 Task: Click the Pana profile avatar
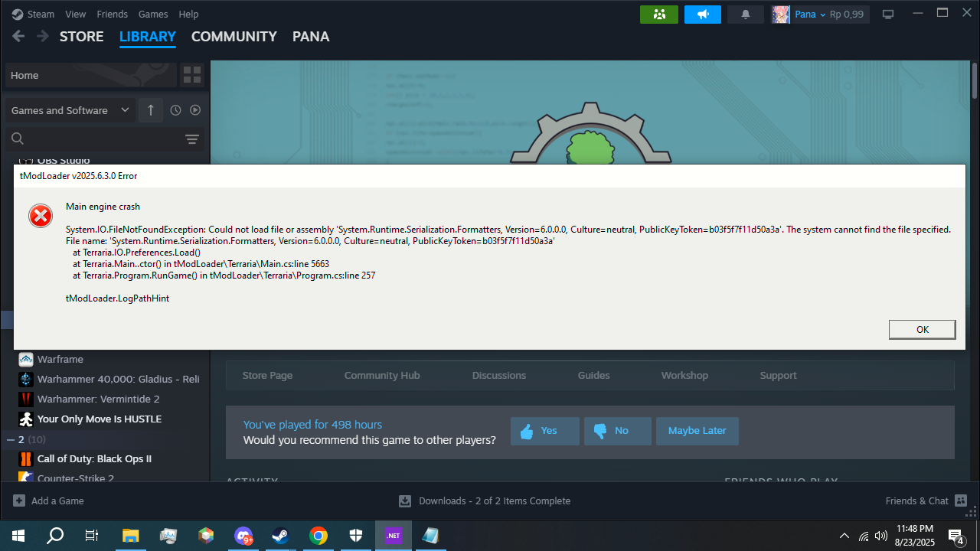(781, 14)
